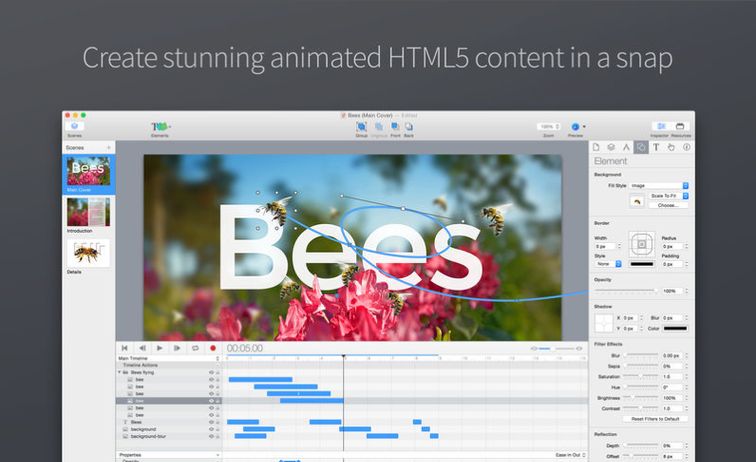Click the Choose... image button
The width and height of the screenshot is (756, 462).
coord(661,205)
